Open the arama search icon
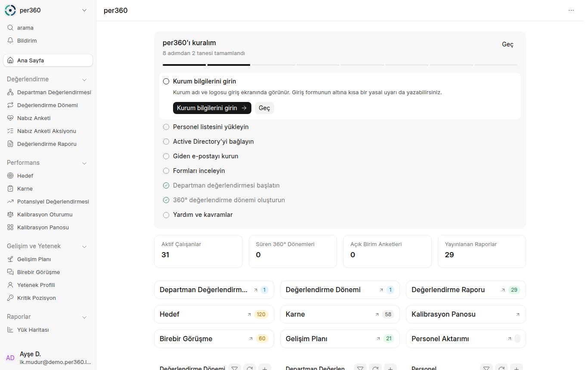Viewport: 588px width, 370px height. (11, 28)
